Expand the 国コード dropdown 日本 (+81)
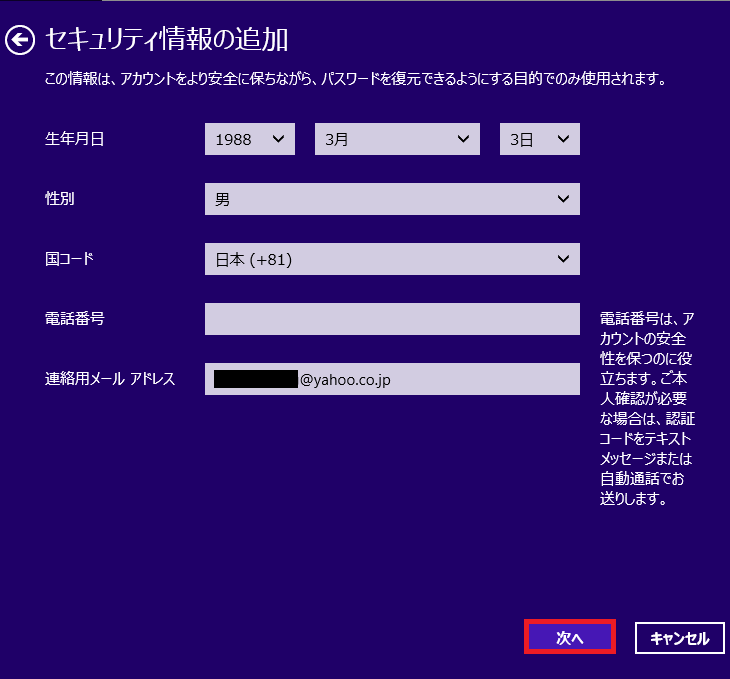 point(392,259)
